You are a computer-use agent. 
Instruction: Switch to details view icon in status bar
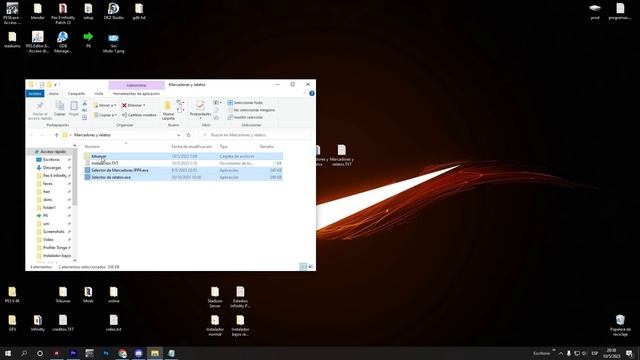tap(303, 267)
